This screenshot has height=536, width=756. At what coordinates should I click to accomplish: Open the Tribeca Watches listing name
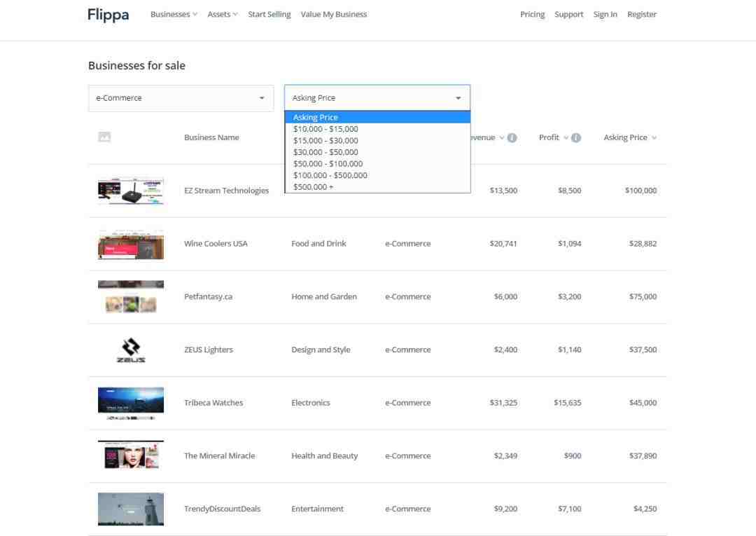pos(213,403)
